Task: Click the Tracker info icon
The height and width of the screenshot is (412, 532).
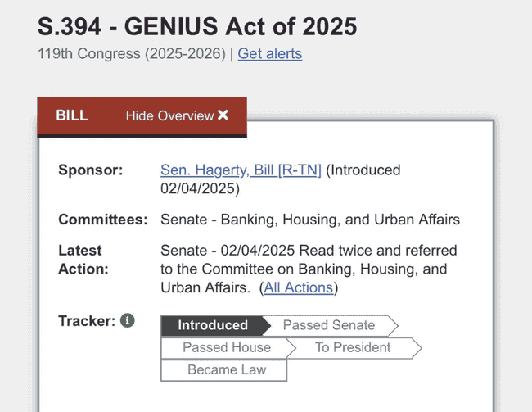Action: click(x=128, y=320)
